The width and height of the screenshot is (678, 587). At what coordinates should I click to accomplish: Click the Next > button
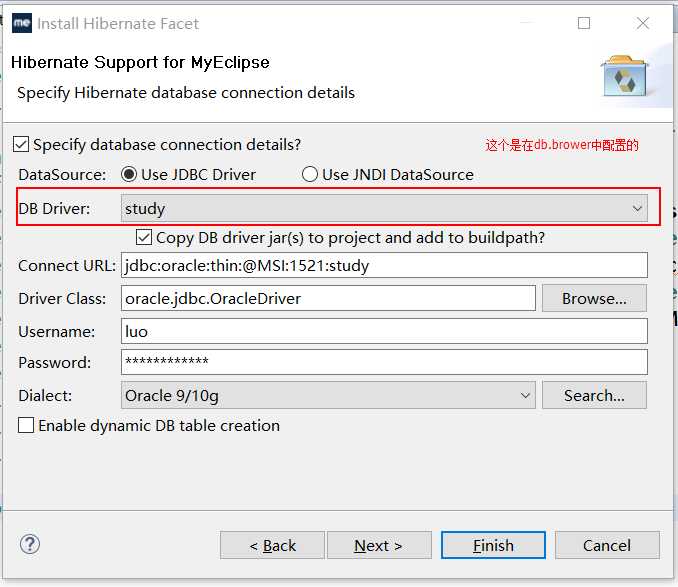(x=379, y=545)
